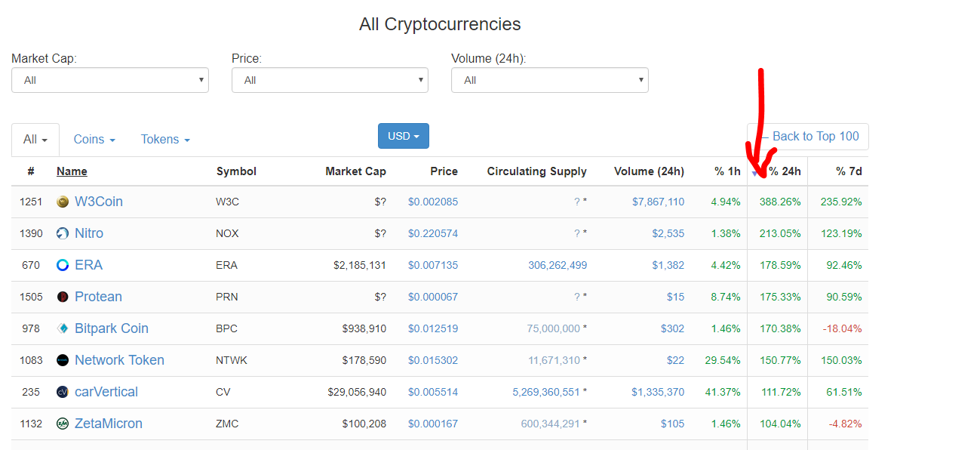Switch to the Coins tab
980x450 pixels.
coord(94,140)
